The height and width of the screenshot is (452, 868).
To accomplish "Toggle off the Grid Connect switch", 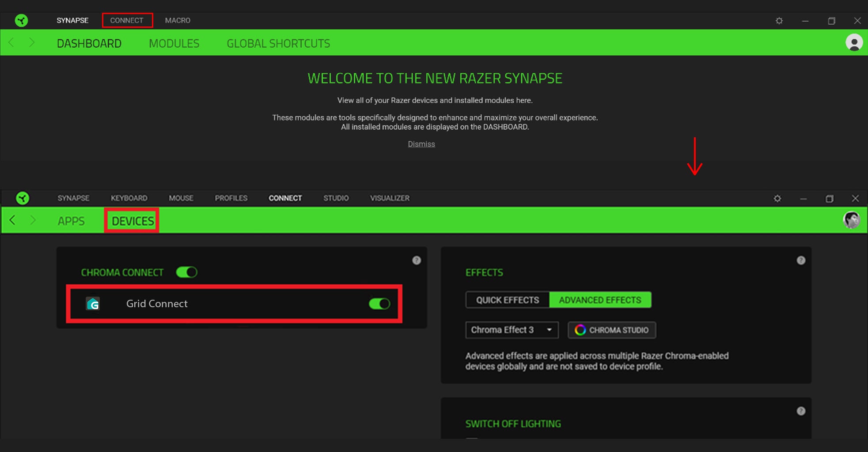I will (379, 304).
